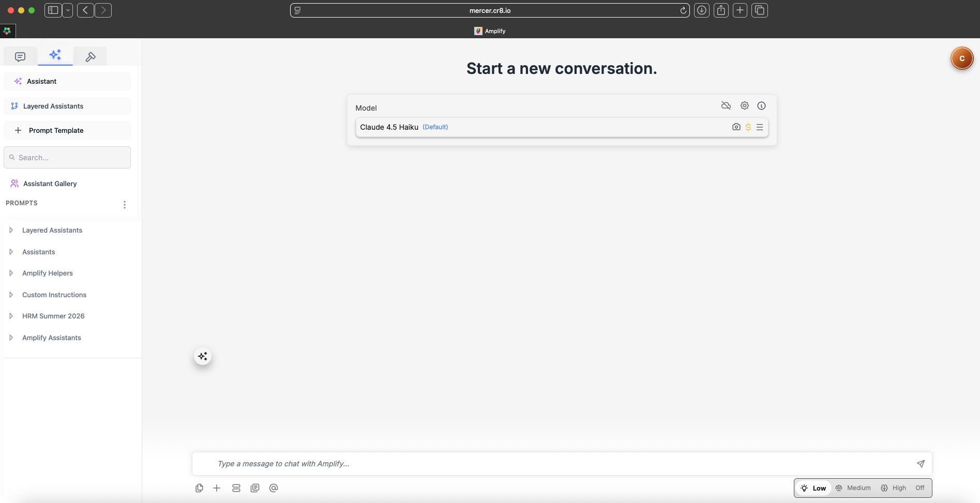Reload the page
Viewport: 980px width, 503px height.
683,10
